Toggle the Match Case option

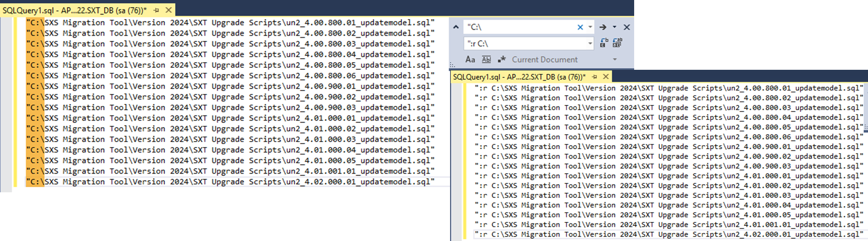coord(470,59)
